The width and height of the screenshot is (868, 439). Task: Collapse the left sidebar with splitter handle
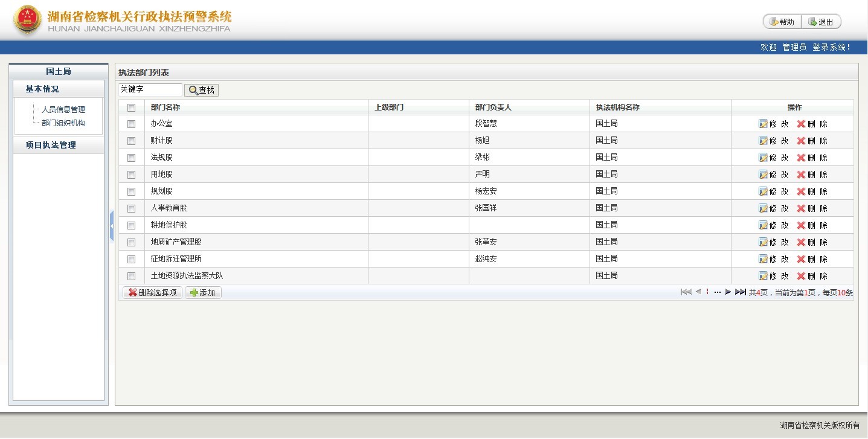(x=112, y=226)
